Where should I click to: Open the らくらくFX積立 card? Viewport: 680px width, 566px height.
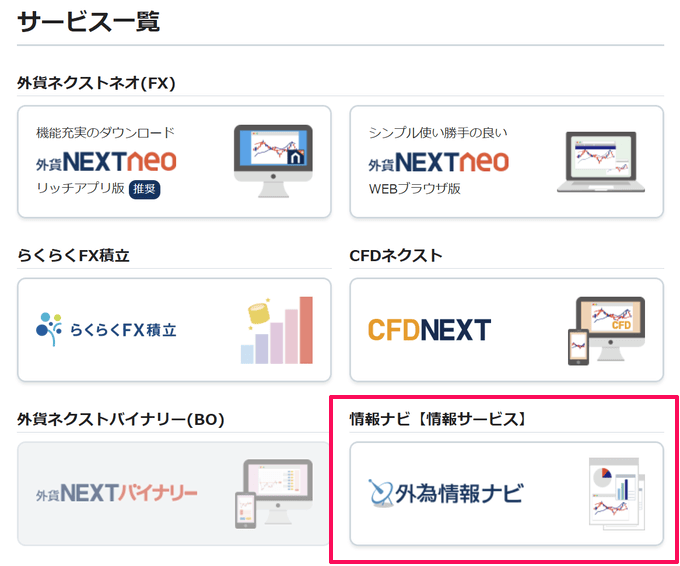pos(174,330)
